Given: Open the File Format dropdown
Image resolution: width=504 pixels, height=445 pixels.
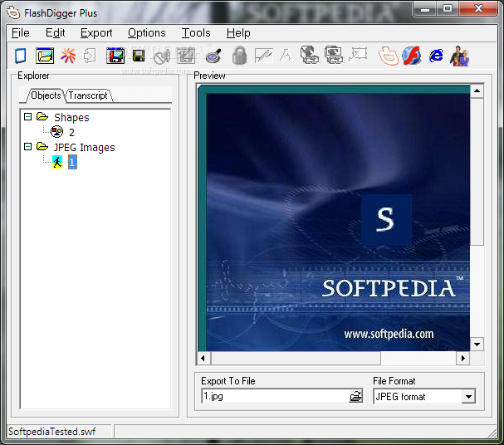Looking at the screenshot, I should coord(468,397).
